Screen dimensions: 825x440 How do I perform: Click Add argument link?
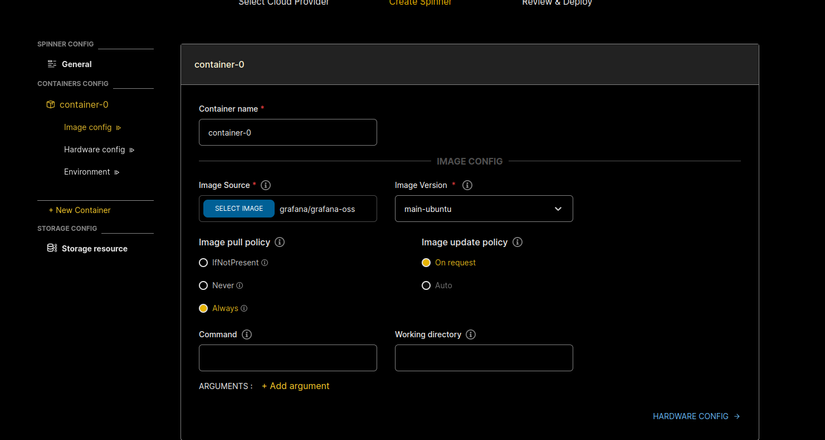[x=296, y=386]
